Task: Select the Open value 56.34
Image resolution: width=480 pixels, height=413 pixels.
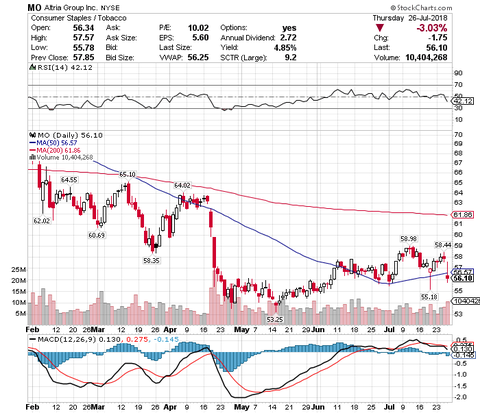Action: [x=83, y=28]
